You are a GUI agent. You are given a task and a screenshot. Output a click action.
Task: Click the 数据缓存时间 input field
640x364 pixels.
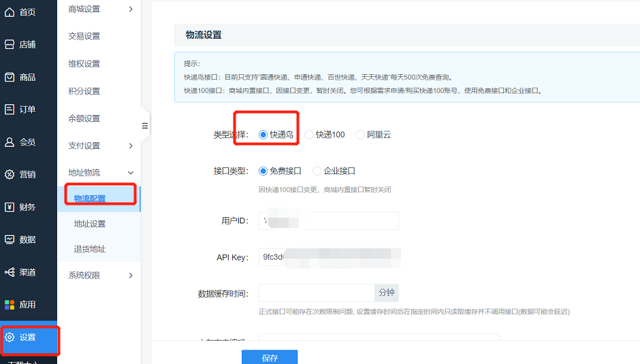pyautogui.click(x=317, y=293)
